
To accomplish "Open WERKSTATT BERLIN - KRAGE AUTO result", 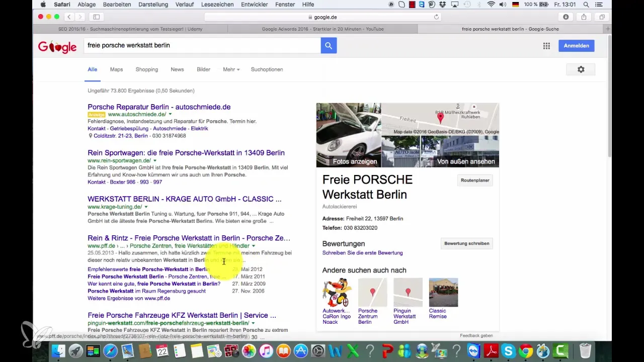I will click(185, 199).
